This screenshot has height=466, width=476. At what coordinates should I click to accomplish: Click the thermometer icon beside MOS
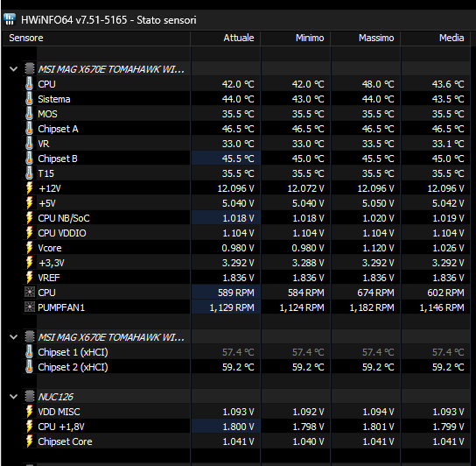click(29, 114)
